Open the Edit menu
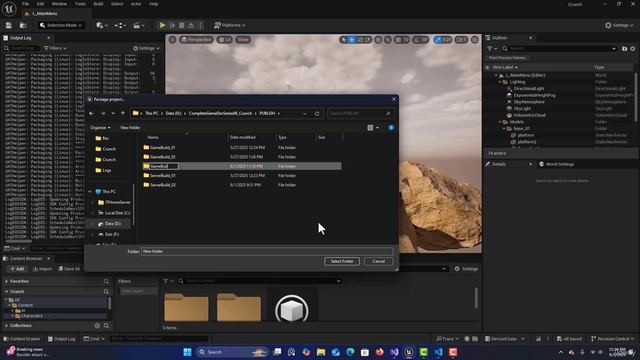Viewport: 640px width, 360px height. pos(40,4)
